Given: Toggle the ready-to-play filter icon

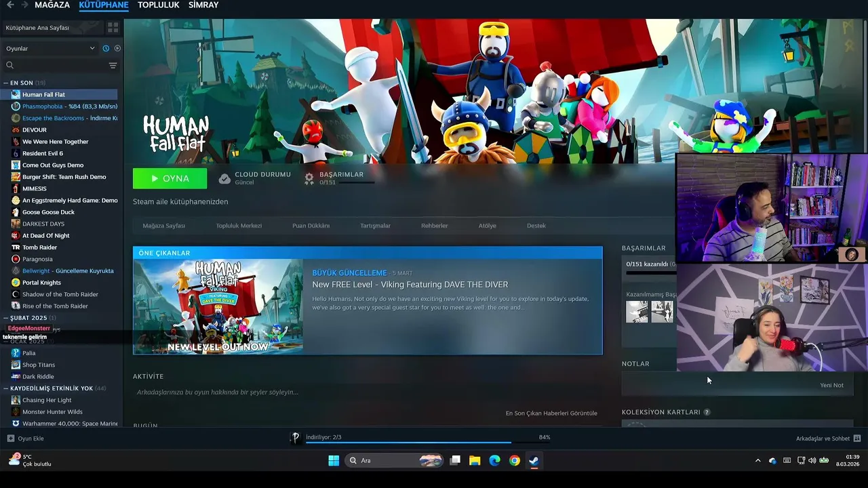Looking at the screenshot, I should (x=117, y=48).
